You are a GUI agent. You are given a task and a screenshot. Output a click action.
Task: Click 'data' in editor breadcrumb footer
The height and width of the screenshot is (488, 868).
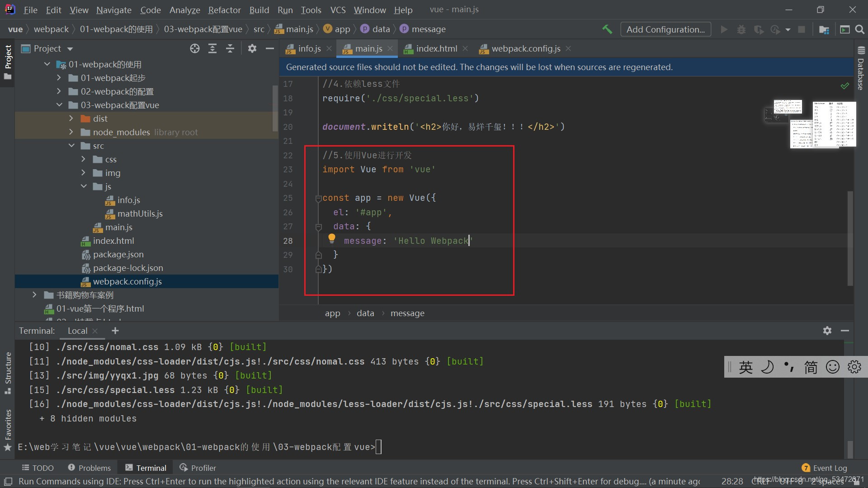point(365,313)
